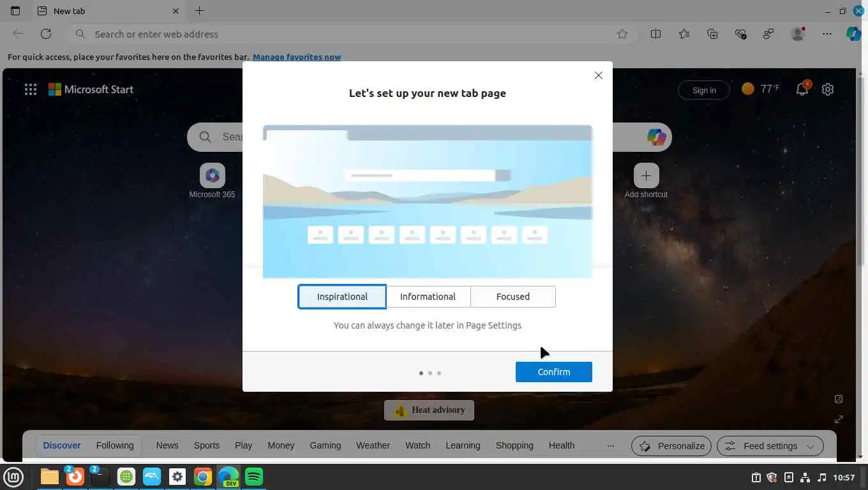
Task: Open the profile avatar icon
Action: [x=798, y=34]
